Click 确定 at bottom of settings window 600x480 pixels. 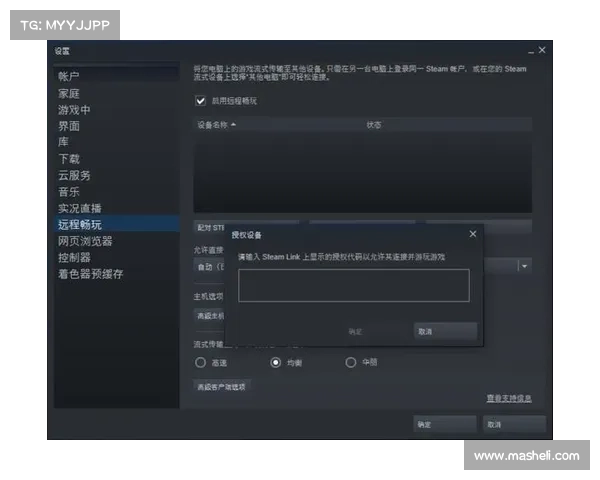[x=445, y=424]
